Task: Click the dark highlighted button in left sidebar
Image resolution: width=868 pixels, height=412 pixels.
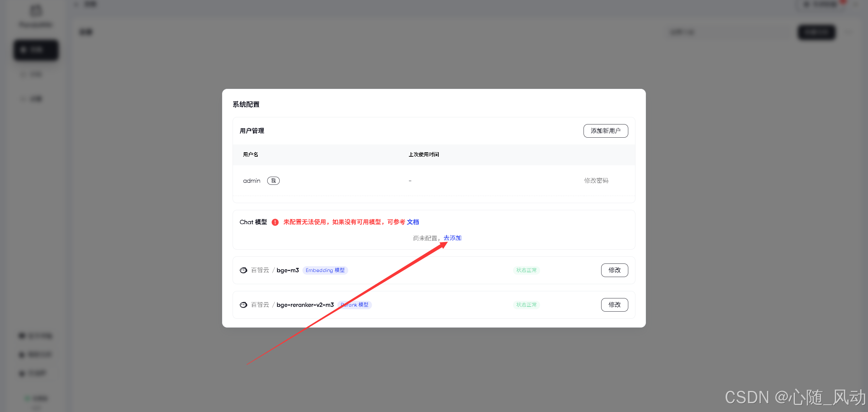Action: tap(36, 50)
